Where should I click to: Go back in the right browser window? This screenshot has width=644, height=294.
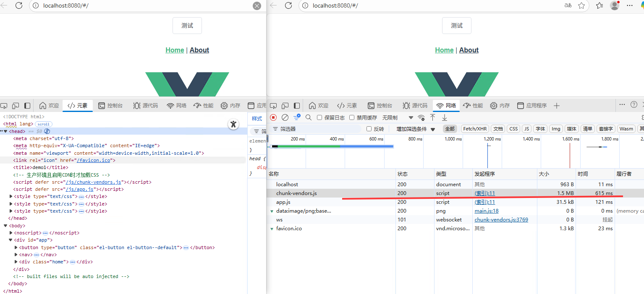point(273,5)
